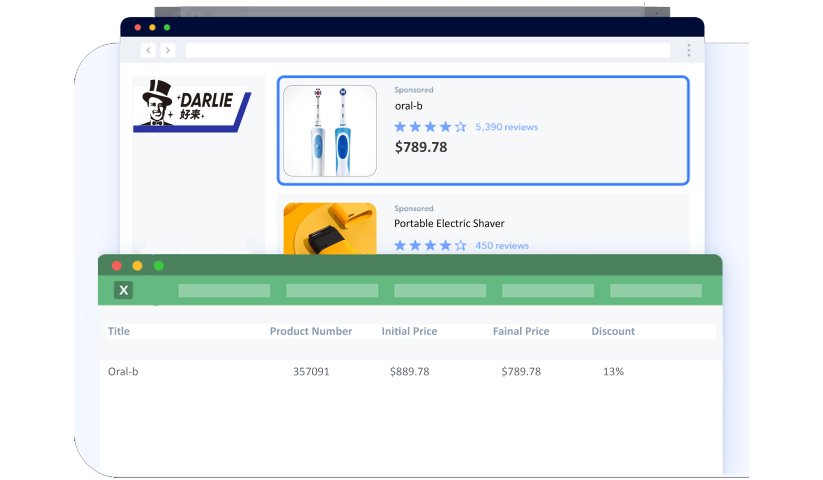Image resolution: width=823 pixels, height=480 pixels.
Task: Select the second ribbon tab placeholder in spreadsheet
Action: coord(332,291)
